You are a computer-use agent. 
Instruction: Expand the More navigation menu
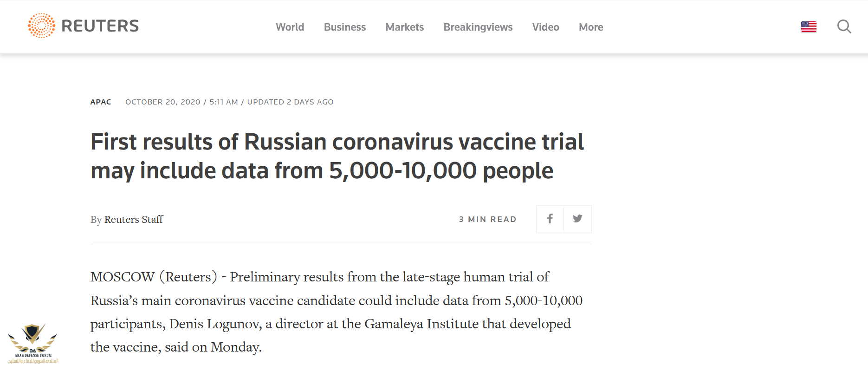(590, 27)
